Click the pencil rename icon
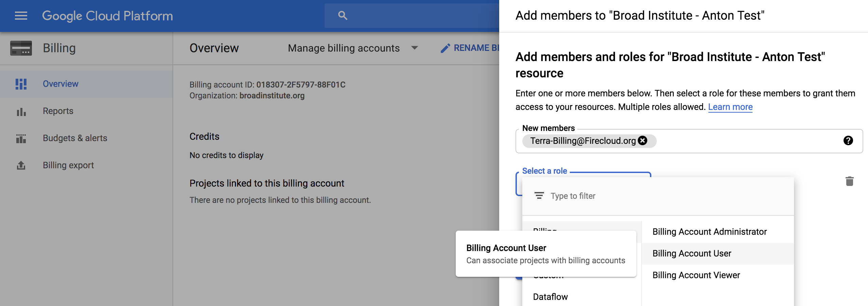Viewport: 868px width, 306px height. (x=445, y=48)
